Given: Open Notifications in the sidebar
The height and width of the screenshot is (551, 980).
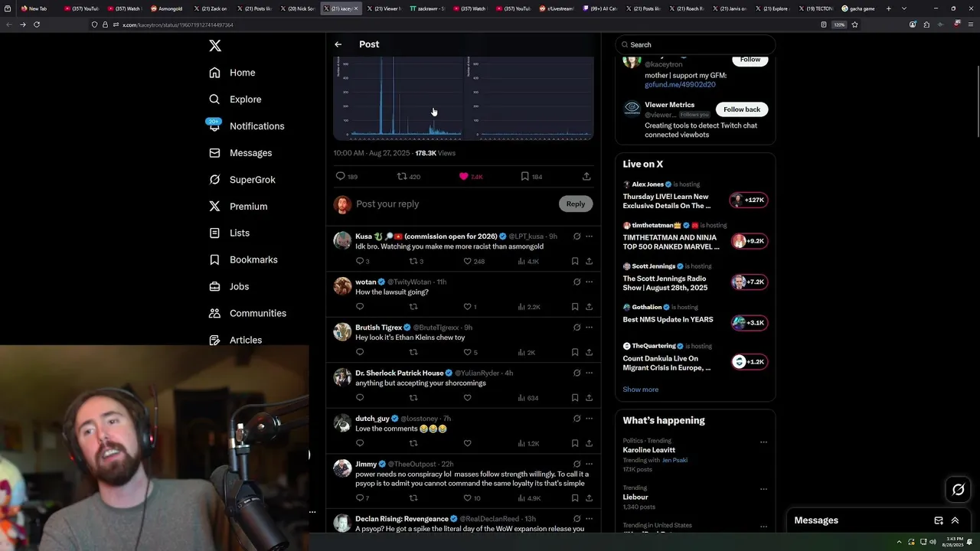Looking at the screenshot, I should 247,126.
